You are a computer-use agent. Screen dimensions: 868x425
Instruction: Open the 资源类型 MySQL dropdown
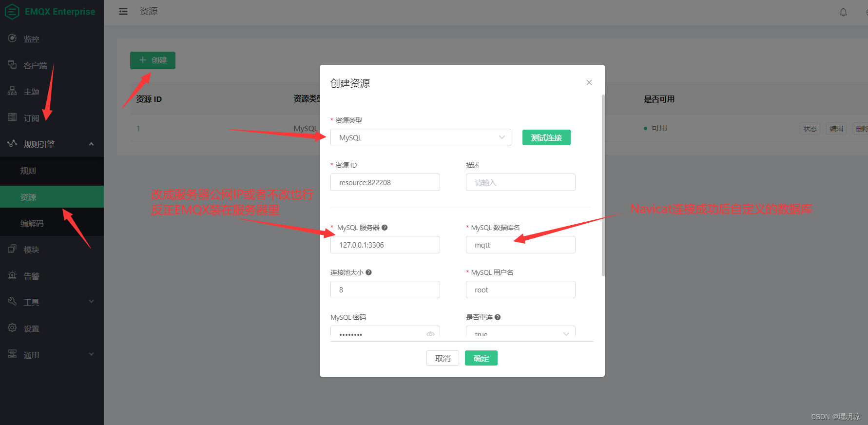(x=421, y=137)
